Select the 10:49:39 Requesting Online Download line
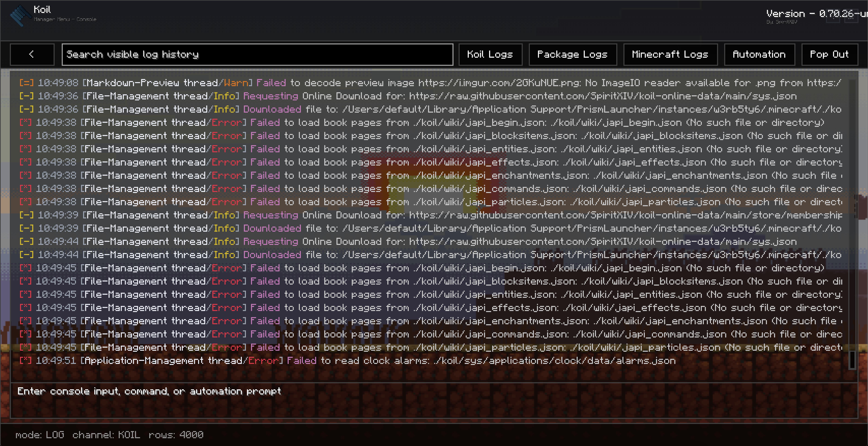 pyautogui.click(x=430, y=215)
